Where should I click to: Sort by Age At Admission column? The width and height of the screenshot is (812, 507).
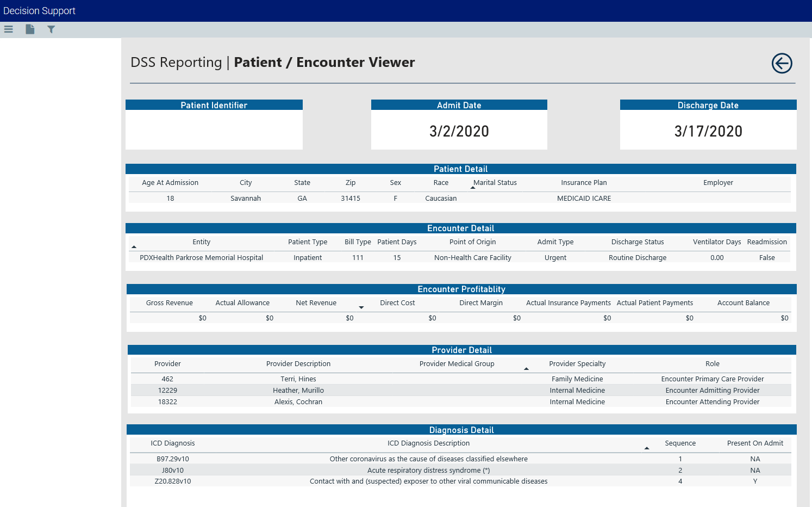point(170,183)
